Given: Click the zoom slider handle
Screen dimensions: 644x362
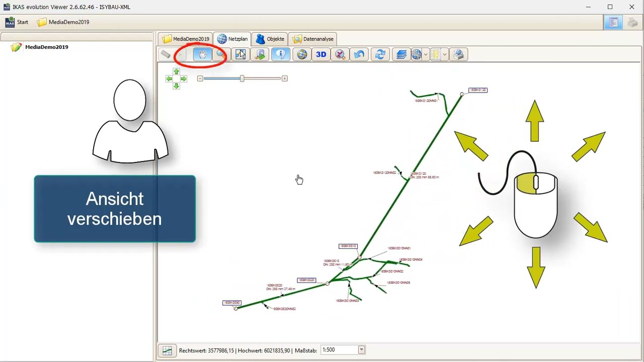Looking at the screenshot, I should (x=242, y=78).
